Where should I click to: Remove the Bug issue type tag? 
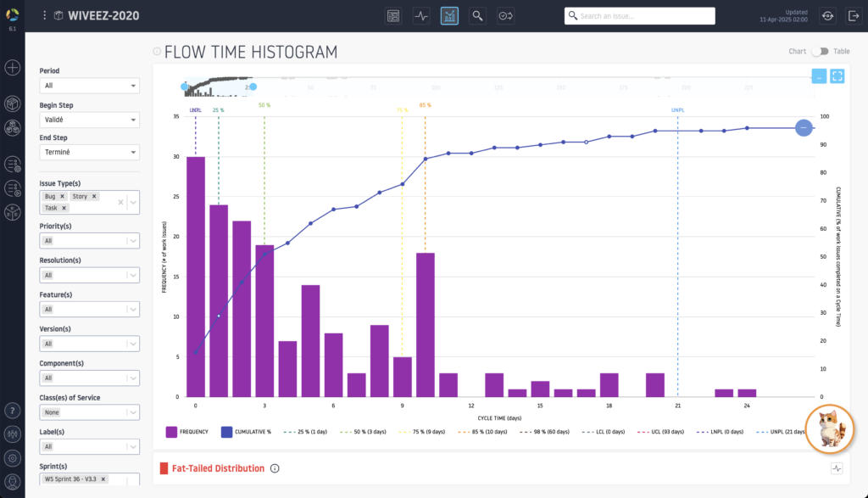62,196
